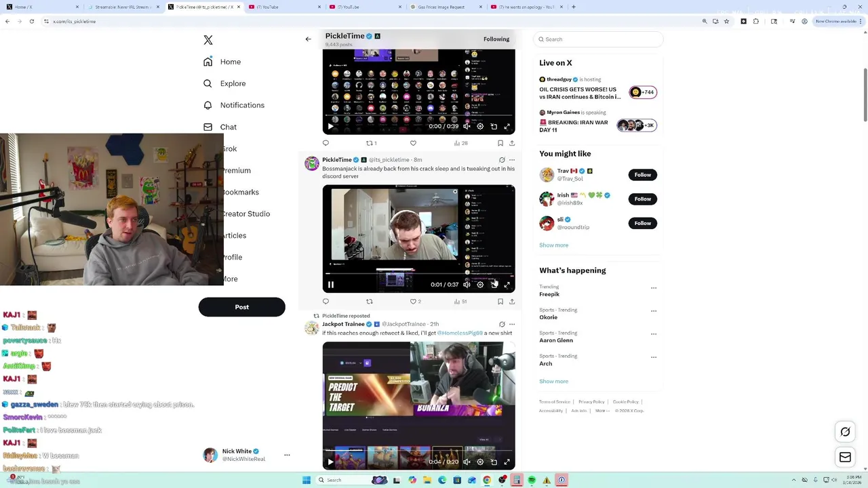
Task: Click the X search input field
Action: point(598,39)
